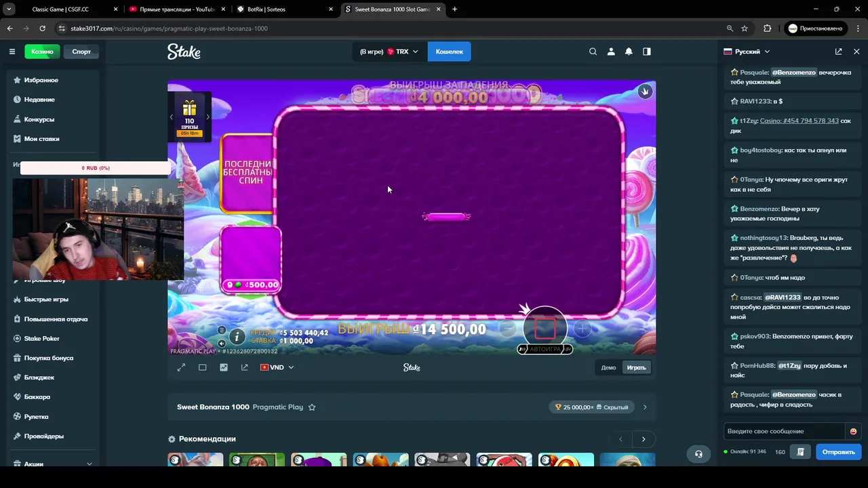Switch to theatre mode view

[202, 367]
